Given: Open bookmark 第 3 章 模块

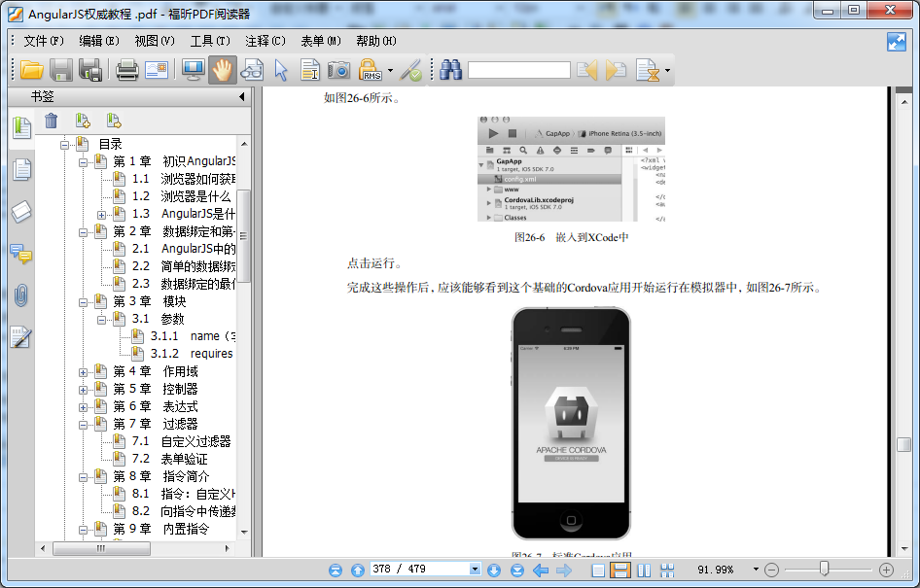Looking at the screenshot, I should pos(150,301).
